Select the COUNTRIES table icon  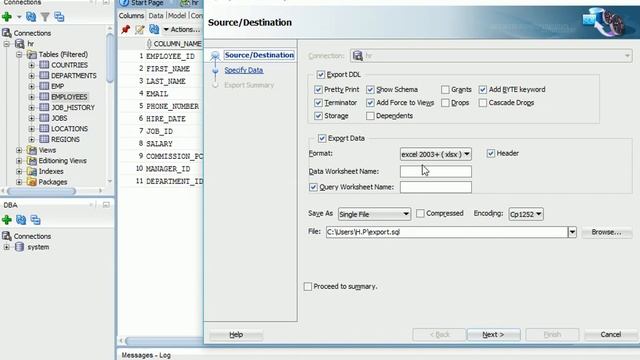point(44,65)
